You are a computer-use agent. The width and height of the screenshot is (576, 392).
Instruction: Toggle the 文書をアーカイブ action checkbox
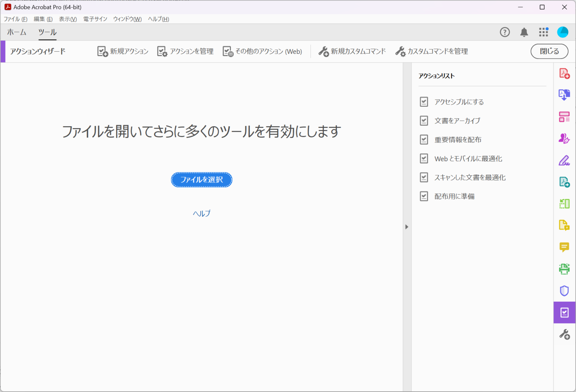pyautogui.click(x=424, y=120)
